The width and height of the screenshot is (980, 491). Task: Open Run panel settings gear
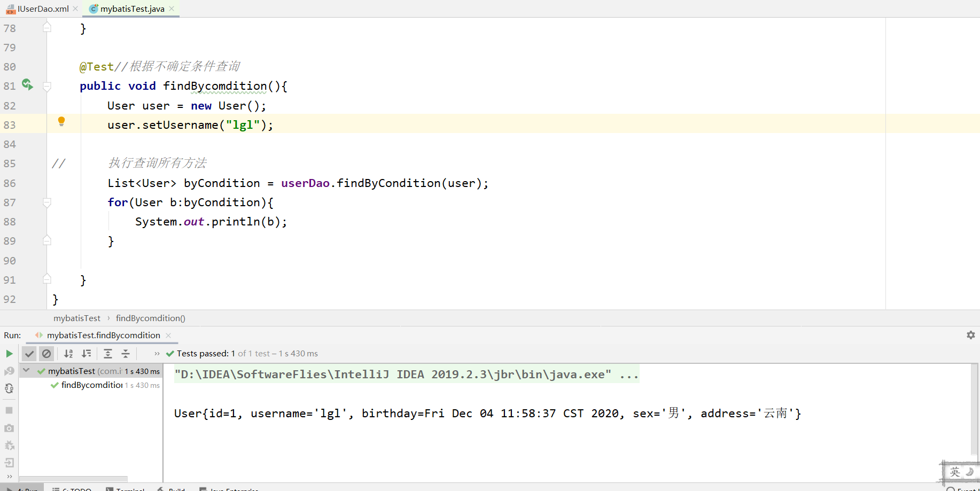pyautogui.click(x=971, y=335)
